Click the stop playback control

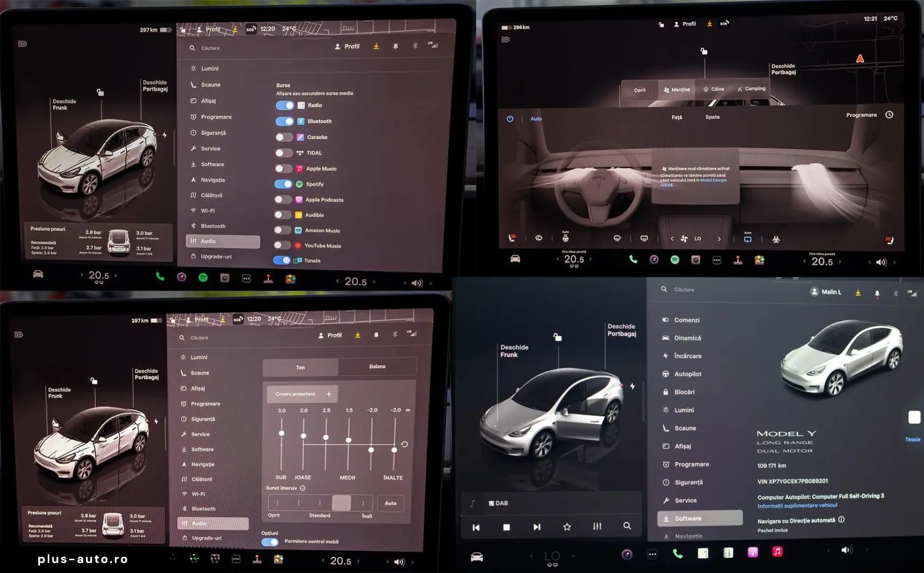coord(506,527)
